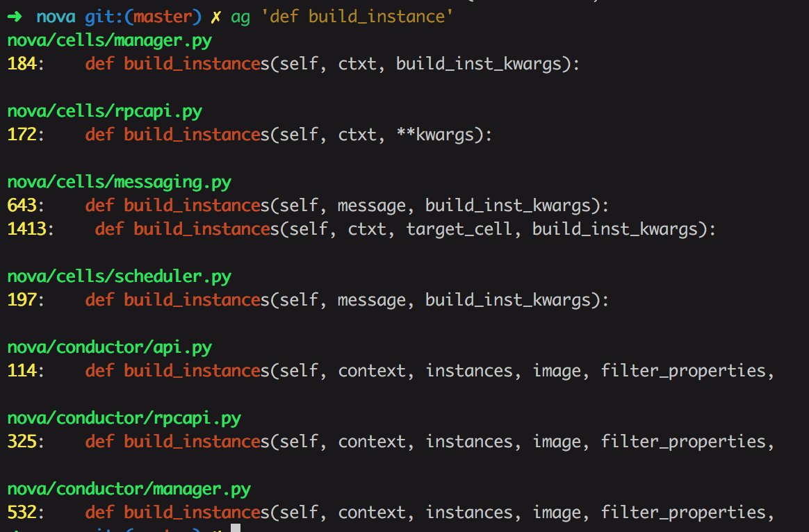Click filter_properties on line 114
Screen dimensions: 809x532
point(684,371)
